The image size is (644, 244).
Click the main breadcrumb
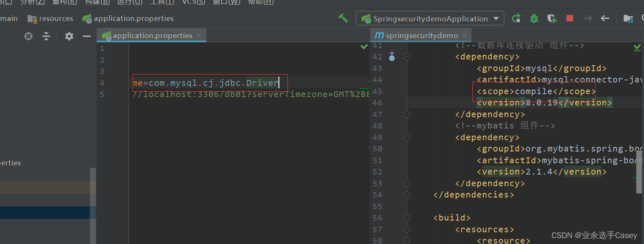point(9,18)
